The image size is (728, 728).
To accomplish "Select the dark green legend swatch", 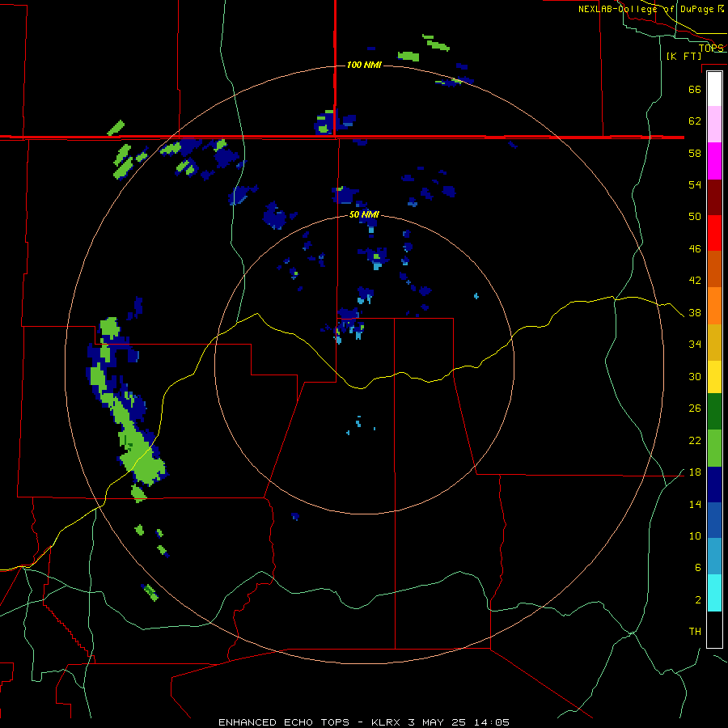I will (714, 412).
